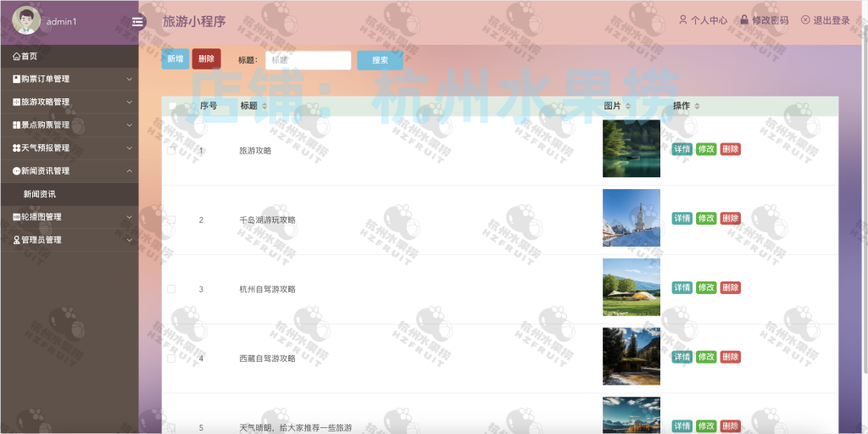Click the title text 千岛湖游玩攻略
868x434 pixels.
[x=267, y=220]
